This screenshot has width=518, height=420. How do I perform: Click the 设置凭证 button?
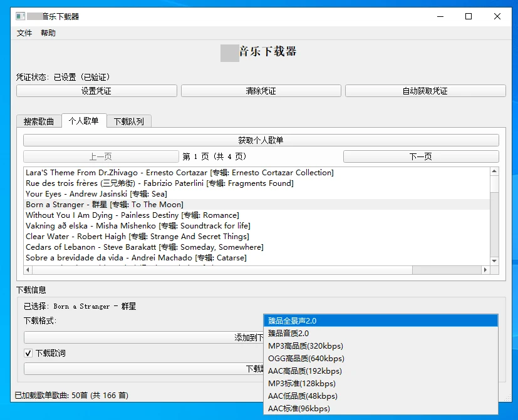pos(96,91)
